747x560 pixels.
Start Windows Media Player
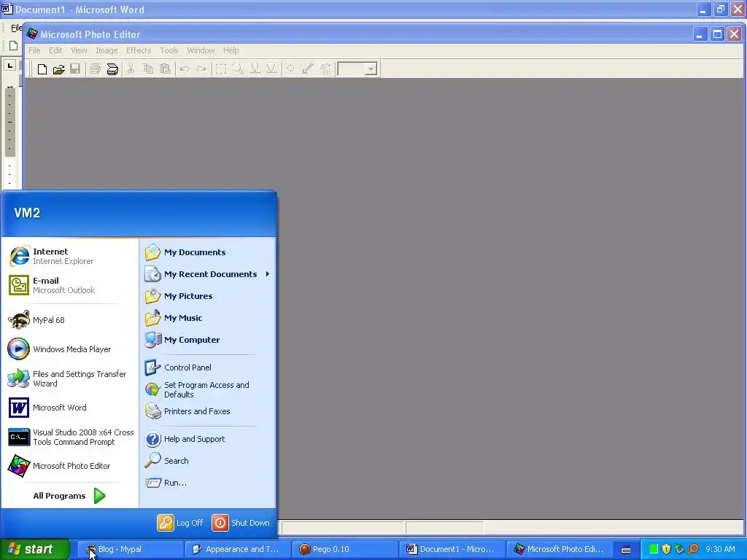[69, 349]
